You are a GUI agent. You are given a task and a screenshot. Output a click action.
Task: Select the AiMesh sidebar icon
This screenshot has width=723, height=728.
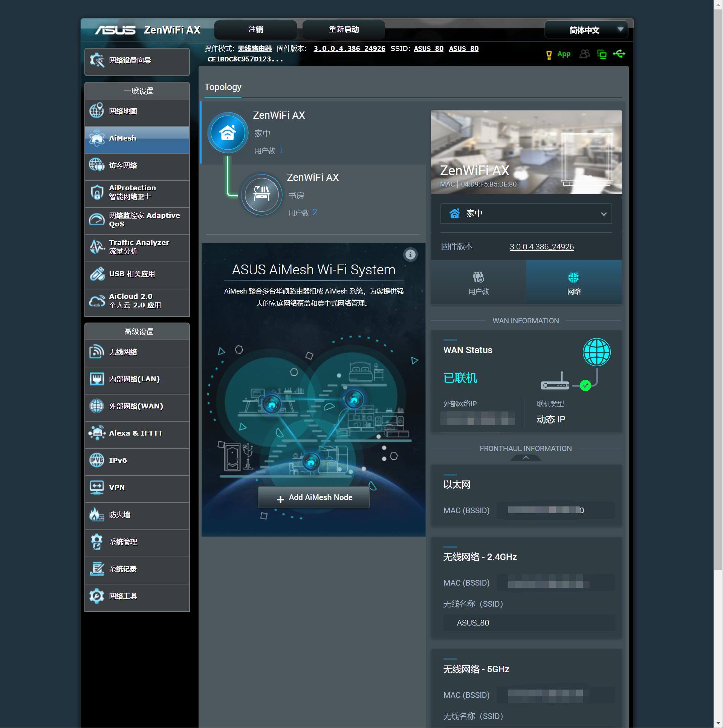click(x=97, y=138)
